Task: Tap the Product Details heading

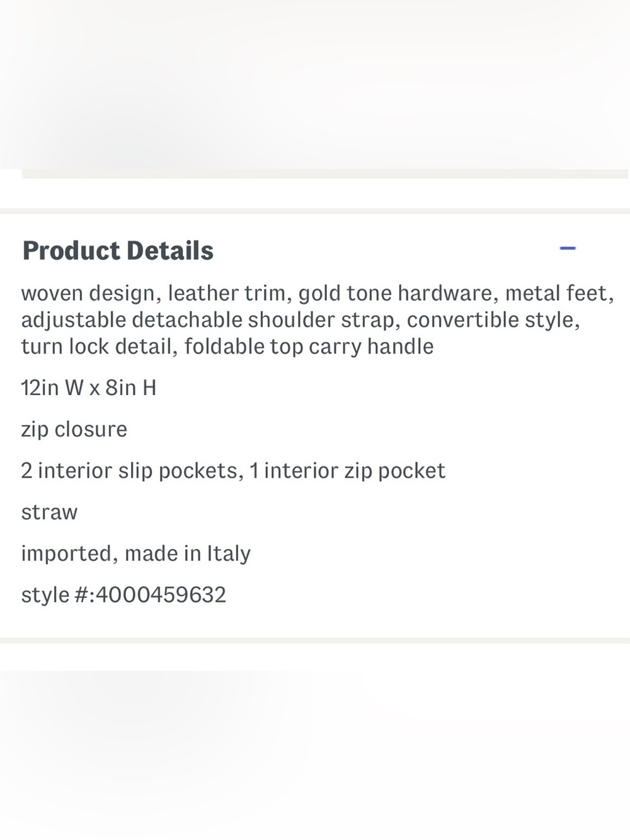Action: coord(118,250)
